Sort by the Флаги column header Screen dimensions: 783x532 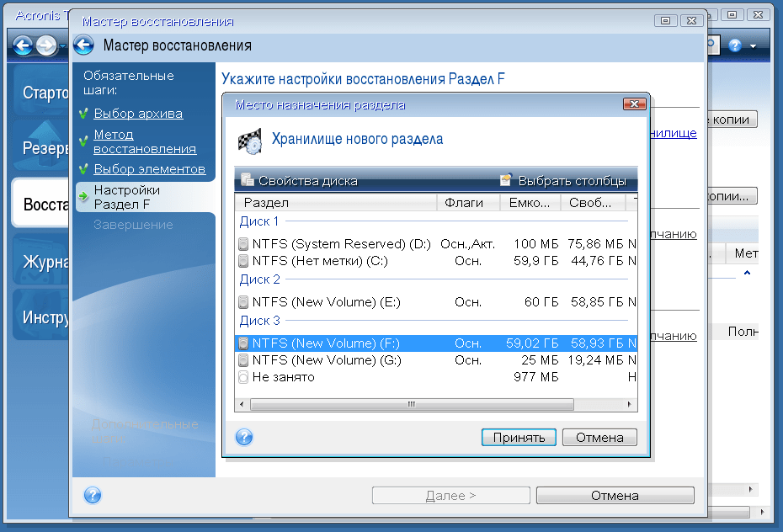467,203
